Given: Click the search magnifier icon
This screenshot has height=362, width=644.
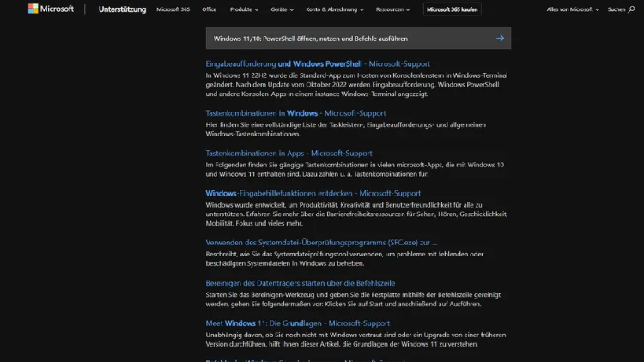Looking at the screenshot, I should (631, 9).
